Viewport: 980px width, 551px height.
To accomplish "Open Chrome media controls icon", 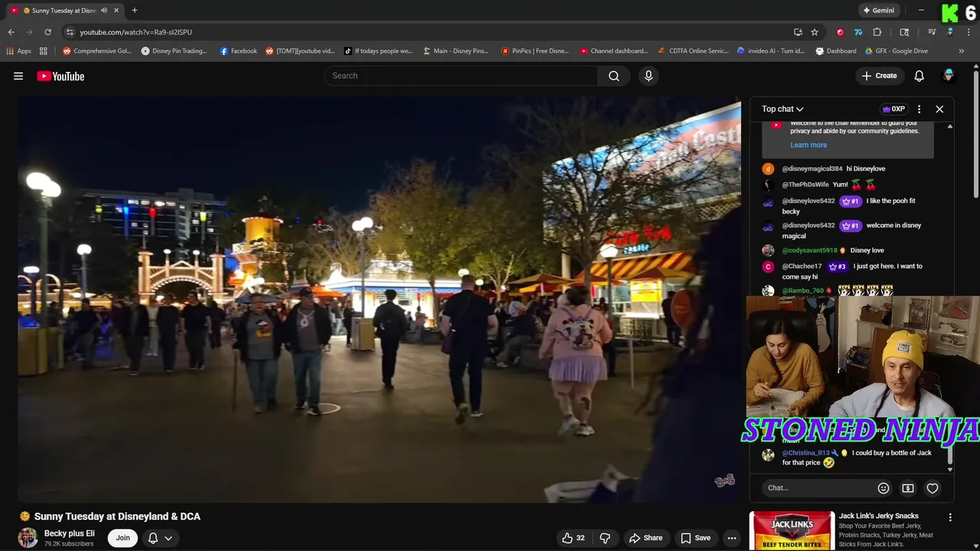I will [x=932, y=32].
